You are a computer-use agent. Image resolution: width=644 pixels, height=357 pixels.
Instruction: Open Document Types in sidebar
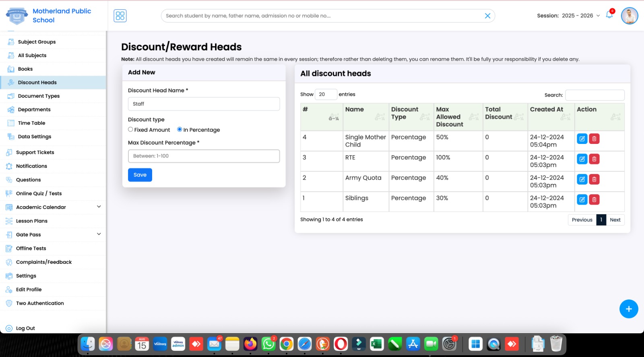click(x=39, y=96)
